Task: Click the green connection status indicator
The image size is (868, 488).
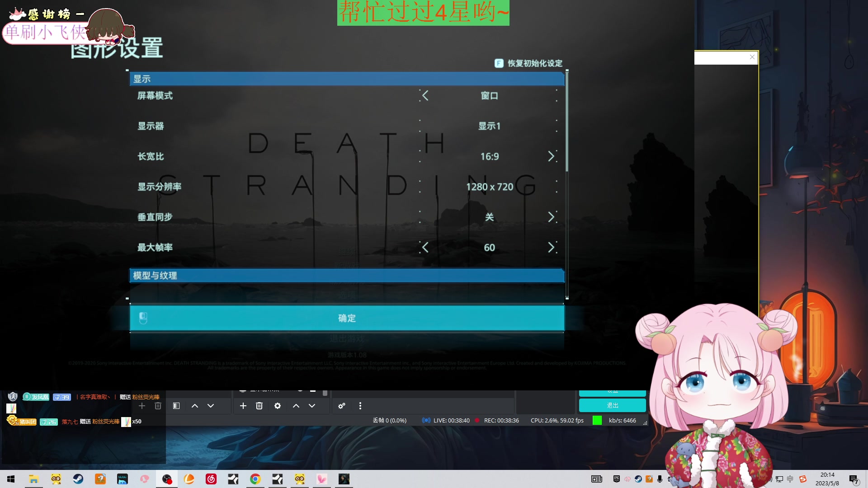Action: click(597, 420)
